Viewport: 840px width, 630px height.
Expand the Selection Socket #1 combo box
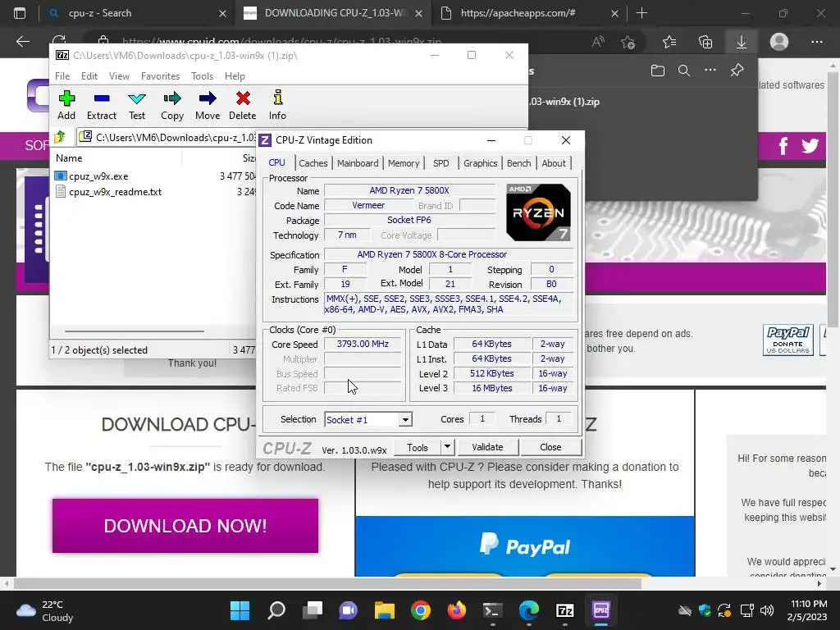coord(405,419)
